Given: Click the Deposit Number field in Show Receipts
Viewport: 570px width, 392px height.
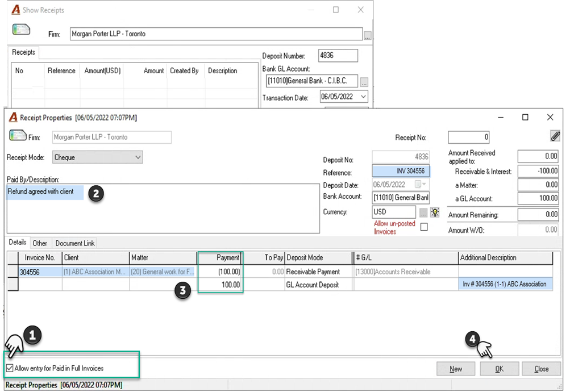Looking at the screenshot, I should 338,56.
